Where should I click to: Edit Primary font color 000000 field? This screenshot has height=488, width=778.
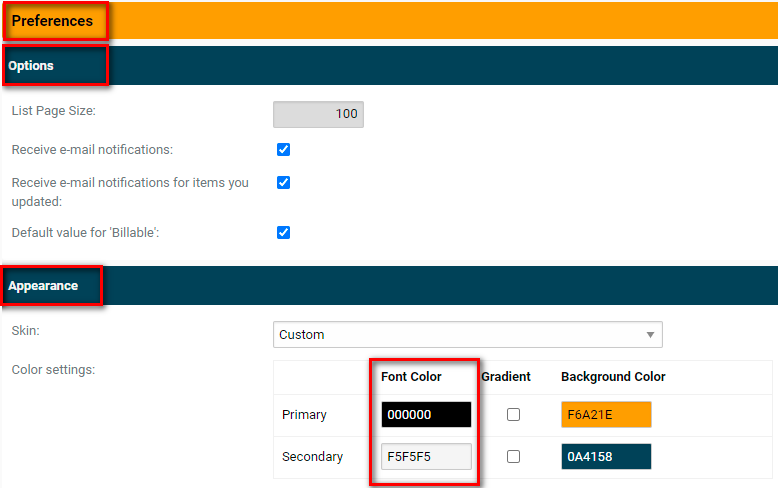[x=426, y=415]
